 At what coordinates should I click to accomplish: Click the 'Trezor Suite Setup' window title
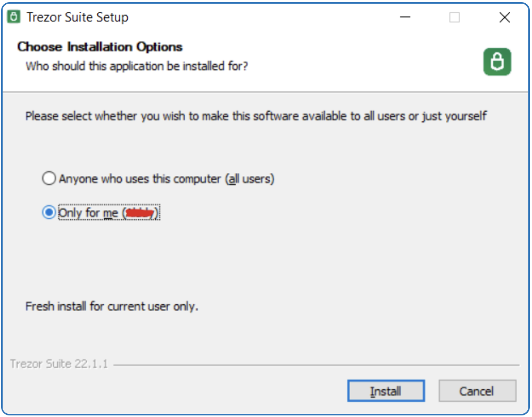point(77,17)
